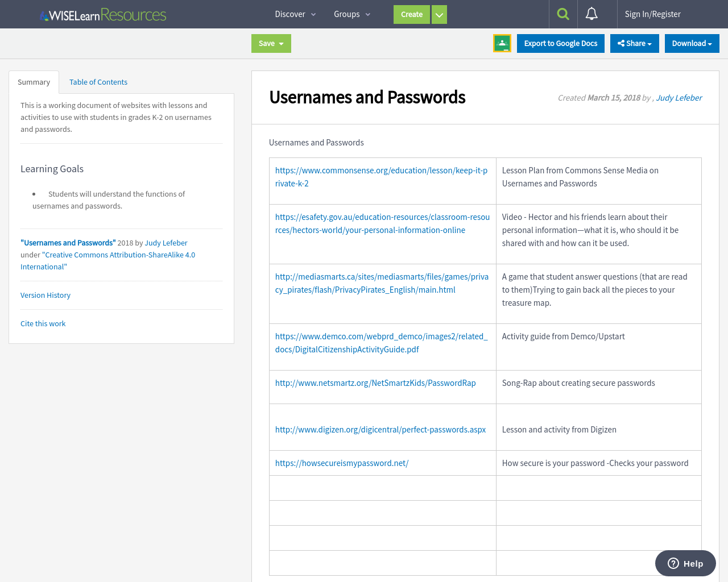Open the search icon in the header
Image resolution: width=728 pixels, height=582 pixels.
tap(562, 14)
